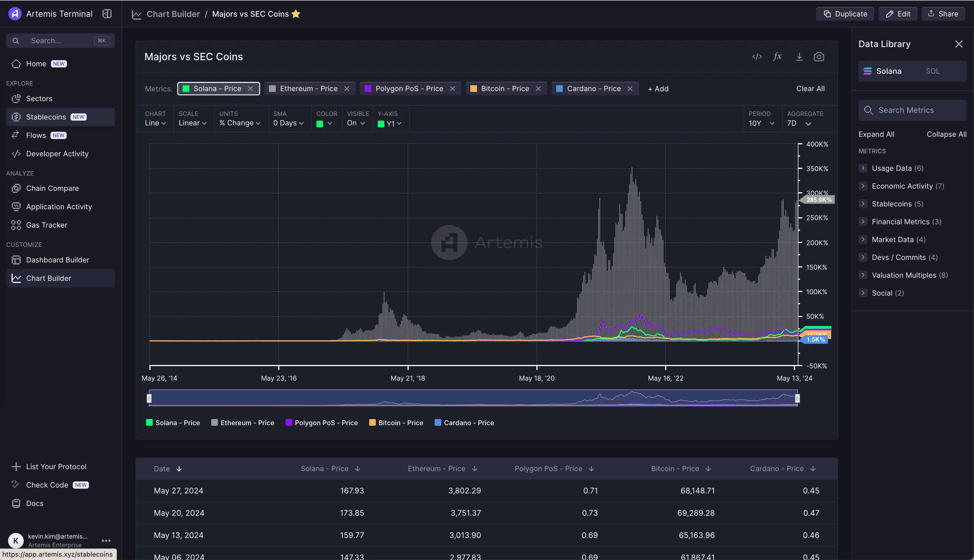The image size is (974, 560).
Task: Open Gas Tracker icon entry
Action: pos(16,225)
